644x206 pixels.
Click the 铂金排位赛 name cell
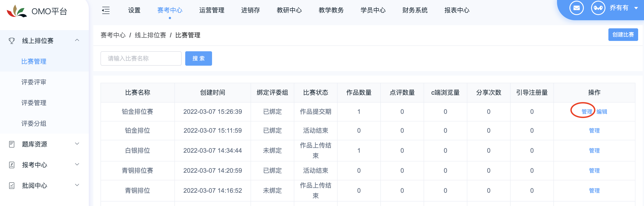pyautogui.click(x=137, y=112)
